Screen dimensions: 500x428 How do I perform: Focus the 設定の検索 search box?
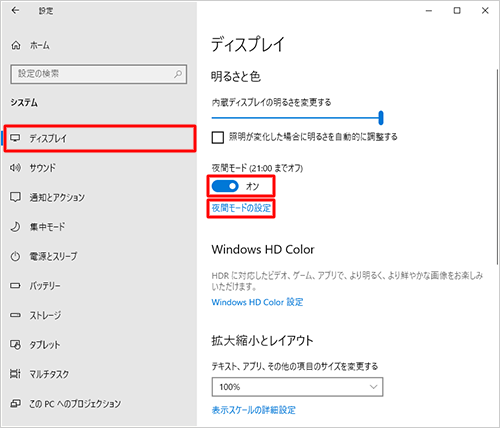[x=99, y=74]
